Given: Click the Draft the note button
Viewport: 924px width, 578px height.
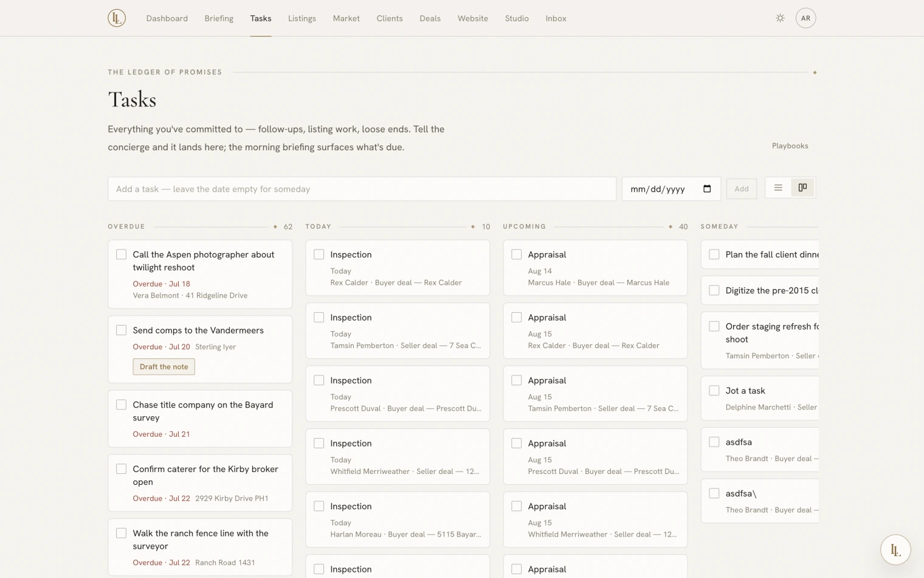Looking at the screenshot, I should 164,367.
